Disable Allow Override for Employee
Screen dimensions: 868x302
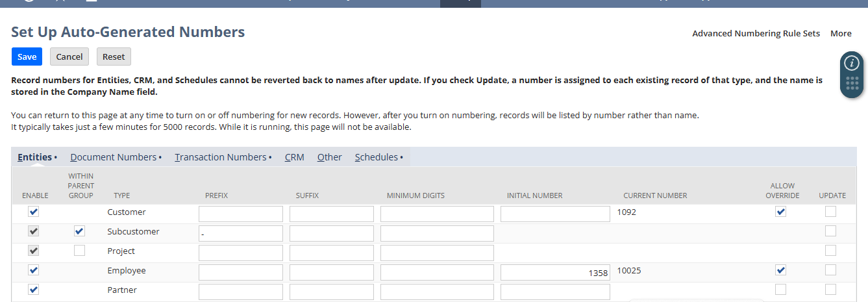pyautogui.click(x=780, y=270)
